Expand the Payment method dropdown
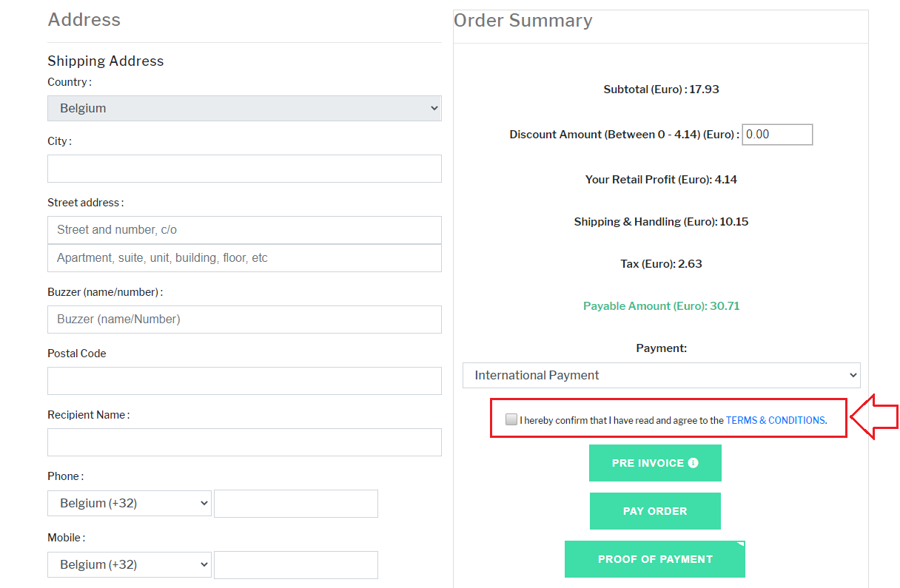 point(661,375)
